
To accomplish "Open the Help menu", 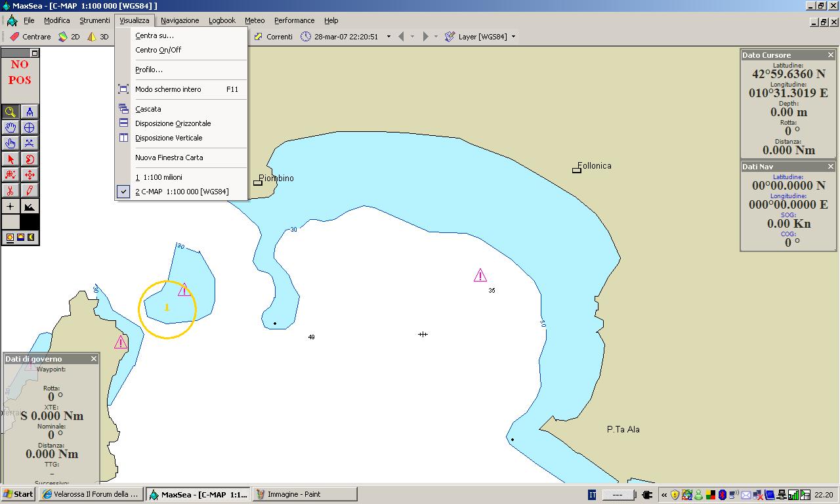I will point(331,20).
